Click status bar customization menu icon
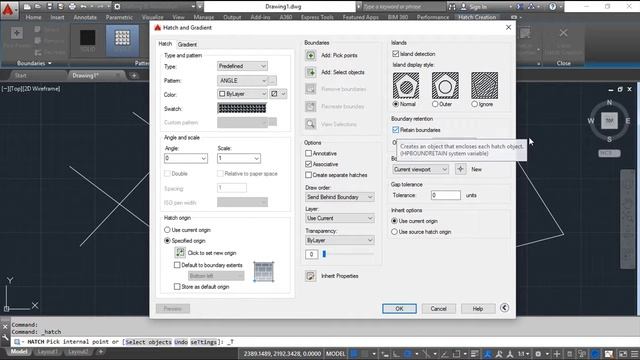Screen dimensions: 640x360 635,354
